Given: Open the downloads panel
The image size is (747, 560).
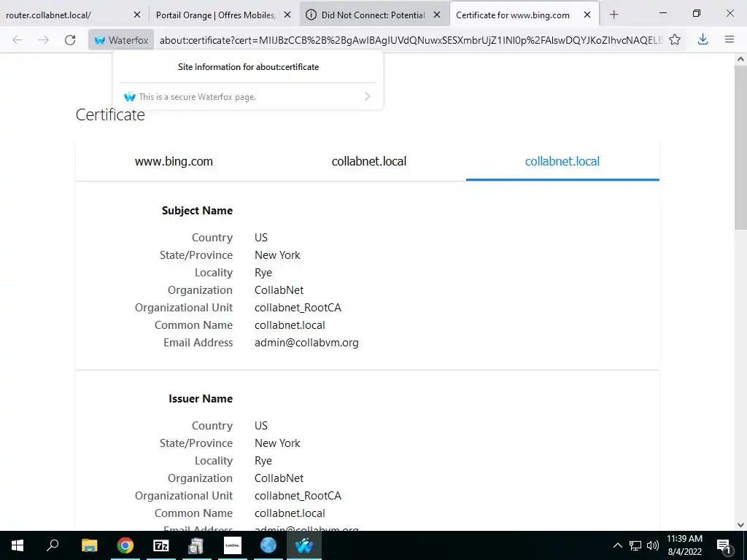Looking at the screenshot, I should tap(703, 40).
